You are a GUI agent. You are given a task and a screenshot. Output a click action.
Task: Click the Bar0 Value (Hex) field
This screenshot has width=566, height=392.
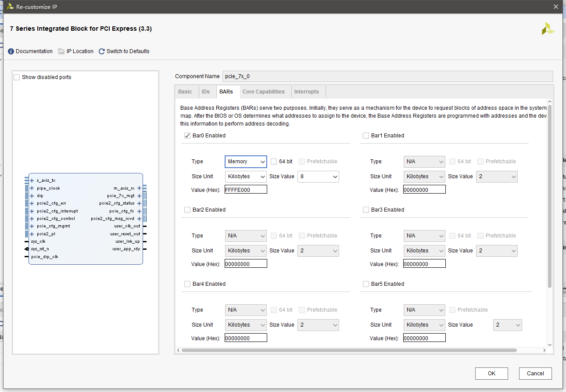(246, 190)
